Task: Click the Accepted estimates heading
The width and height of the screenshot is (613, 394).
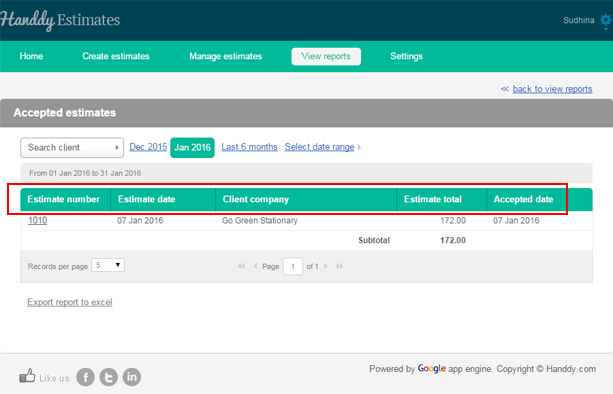Action: click(x=65, y=113)
